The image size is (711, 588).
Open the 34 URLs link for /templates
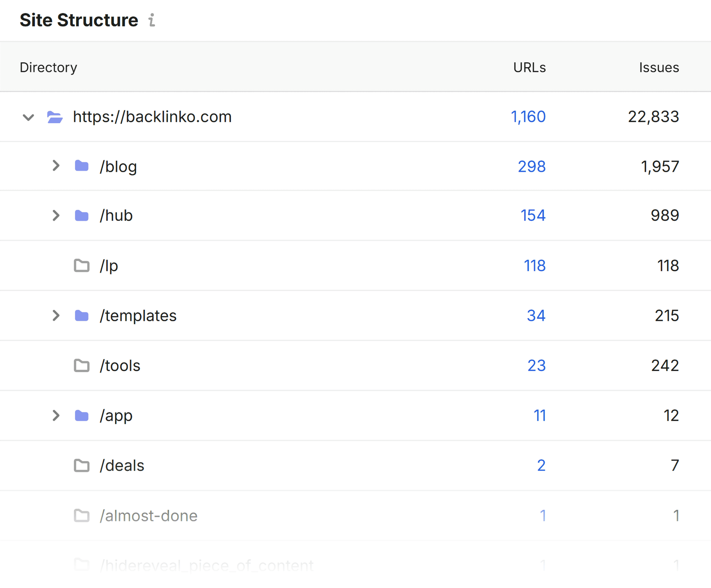536,315
